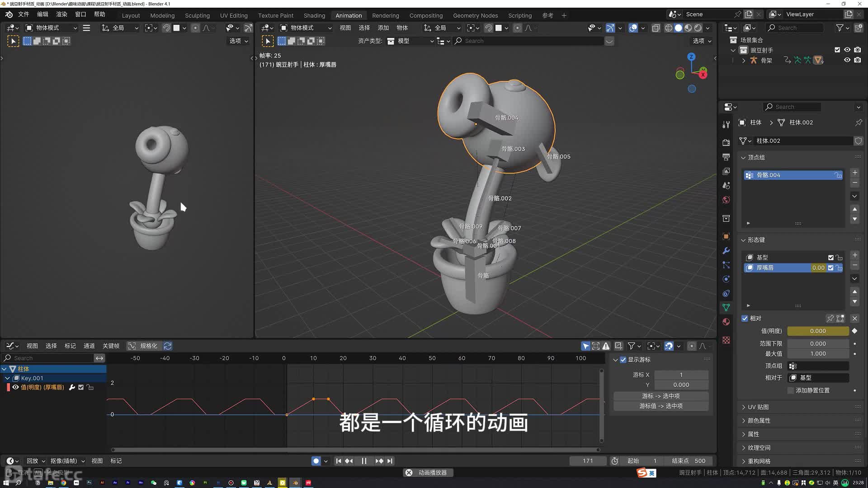The height and width of the screenshot is (488, 868).
Task: Click the 规格化 normalize button
Action: [x=143, y=346]
